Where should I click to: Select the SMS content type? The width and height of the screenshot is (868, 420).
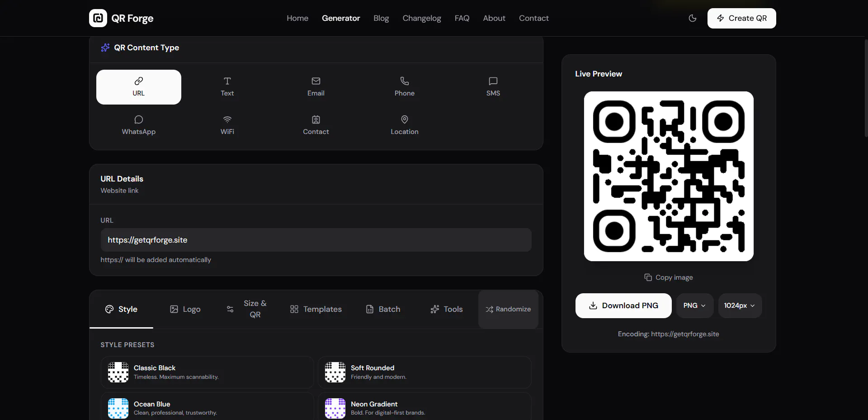click(x=493, y=87)
